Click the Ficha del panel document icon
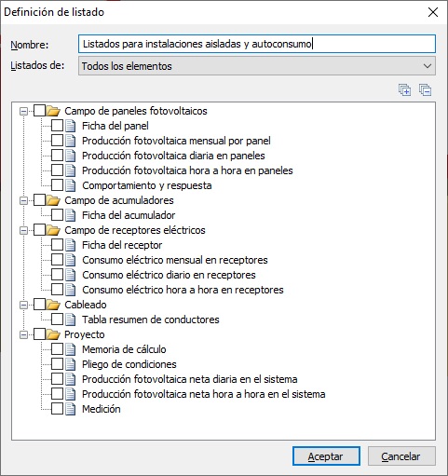 [71, 126]
